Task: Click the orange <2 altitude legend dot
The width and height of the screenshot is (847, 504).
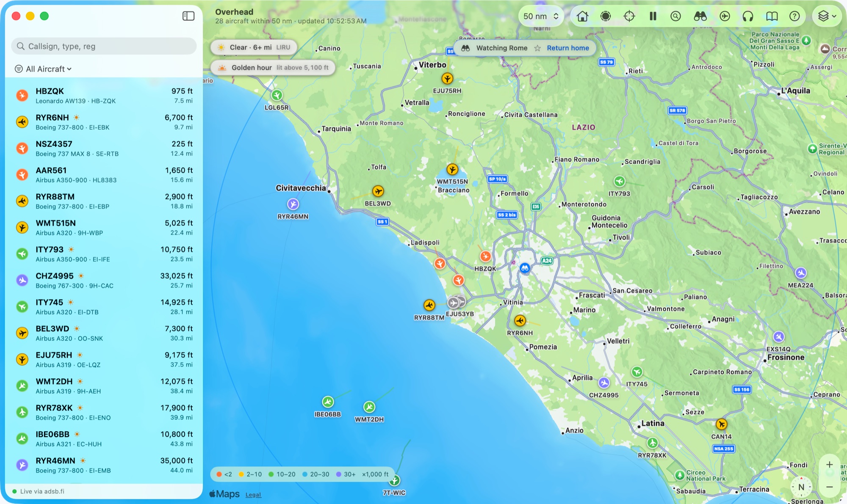Action: pos(219,474)
